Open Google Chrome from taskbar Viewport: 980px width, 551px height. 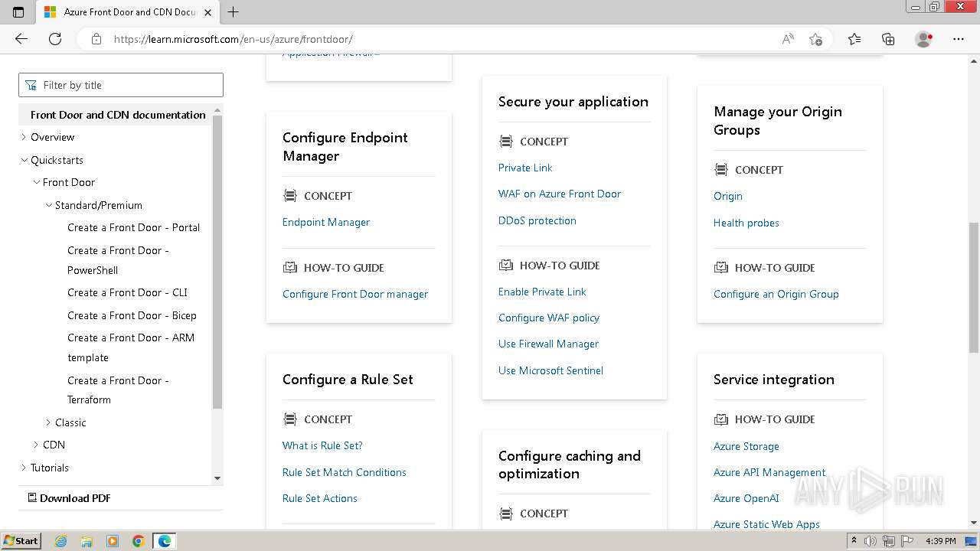coord(139,541)
